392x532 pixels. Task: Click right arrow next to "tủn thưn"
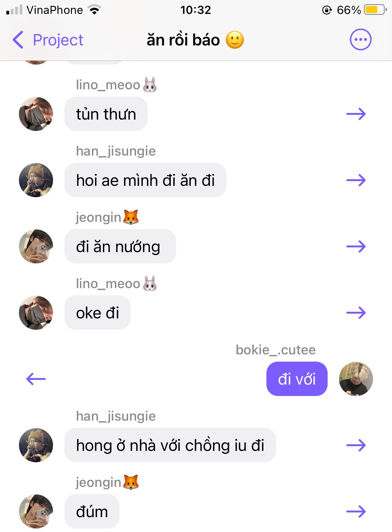point(356,114)
